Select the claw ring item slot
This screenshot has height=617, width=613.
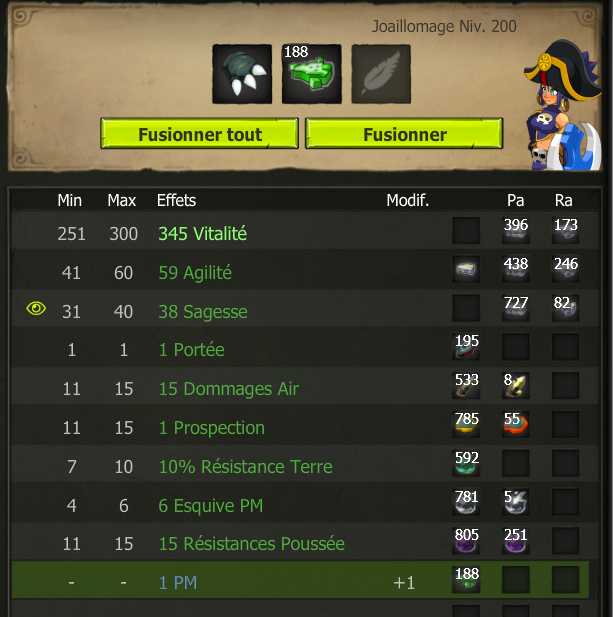coord(242,74)
